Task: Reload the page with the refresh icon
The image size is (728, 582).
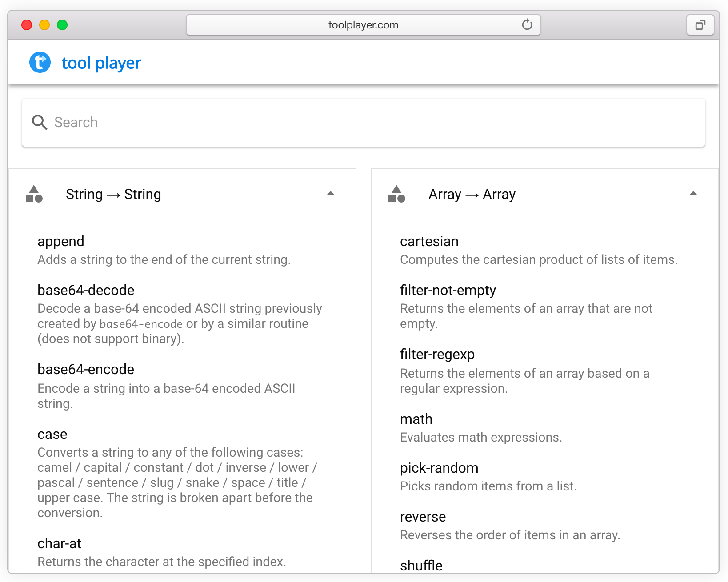Action: coord(527,25)
